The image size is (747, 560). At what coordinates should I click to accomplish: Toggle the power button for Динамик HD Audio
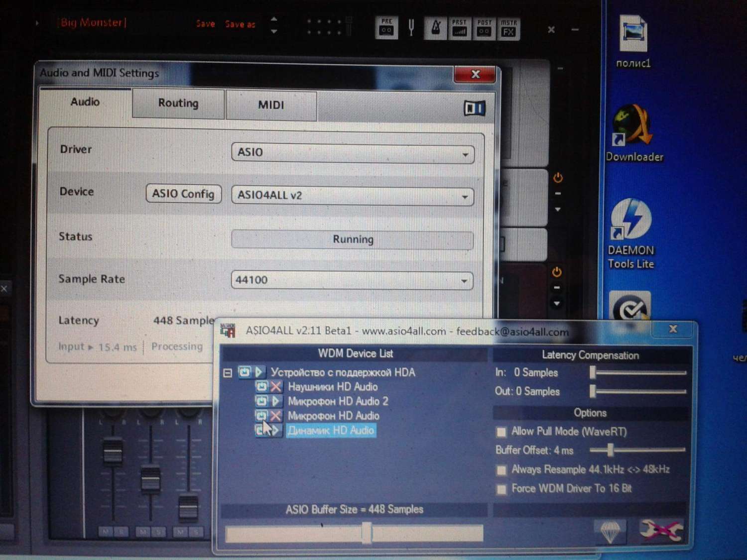click(x=260, y=430)
